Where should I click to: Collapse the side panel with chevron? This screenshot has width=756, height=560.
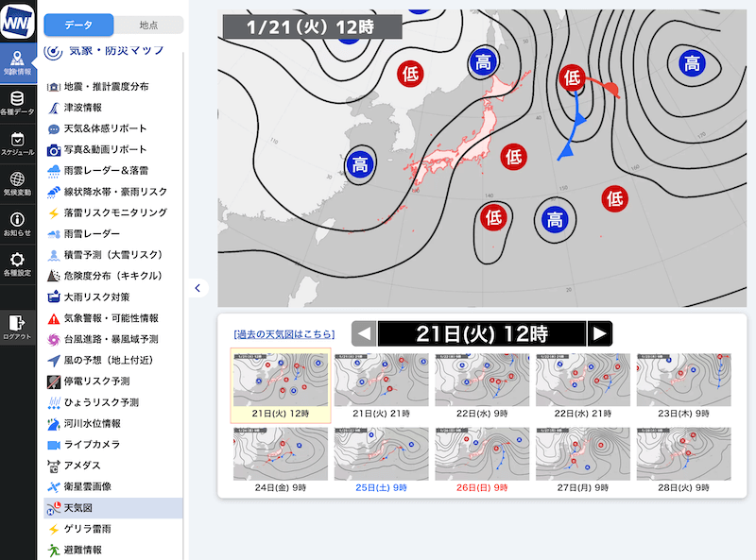pyautogui.click(x=198, y=288)
